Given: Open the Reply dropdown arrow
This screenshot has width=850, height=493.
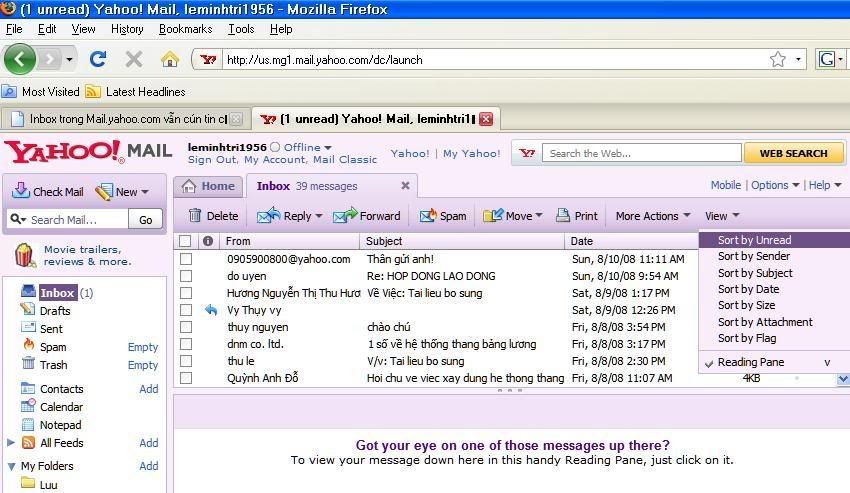Looking at the screenshot, I should point(319,216).
